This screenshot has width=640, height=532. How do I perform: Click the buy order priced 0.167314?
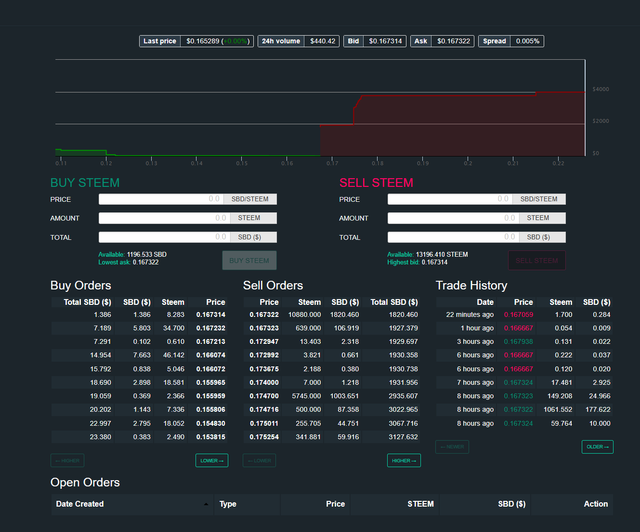(x=139, y=315)
